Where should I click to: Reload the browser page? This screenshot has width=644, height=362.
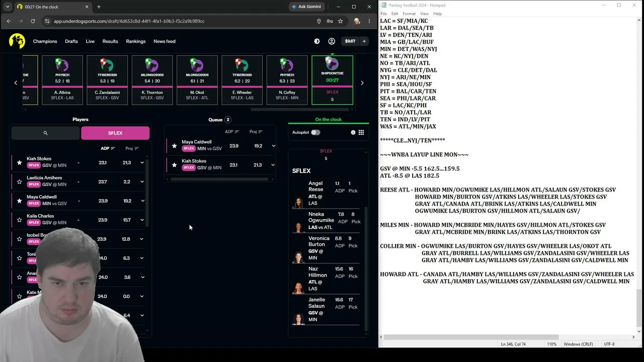33,21
